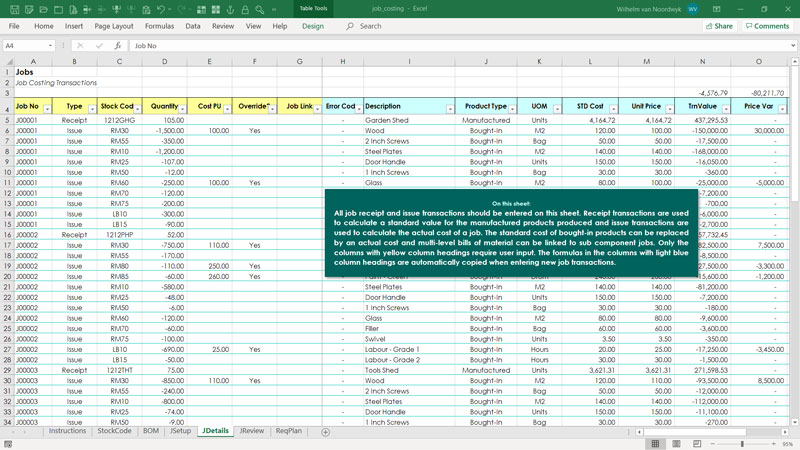Click the zoom in plus icon
This screenshot has width=800, height=450.
pyautogui.click(x=773, y=444)
